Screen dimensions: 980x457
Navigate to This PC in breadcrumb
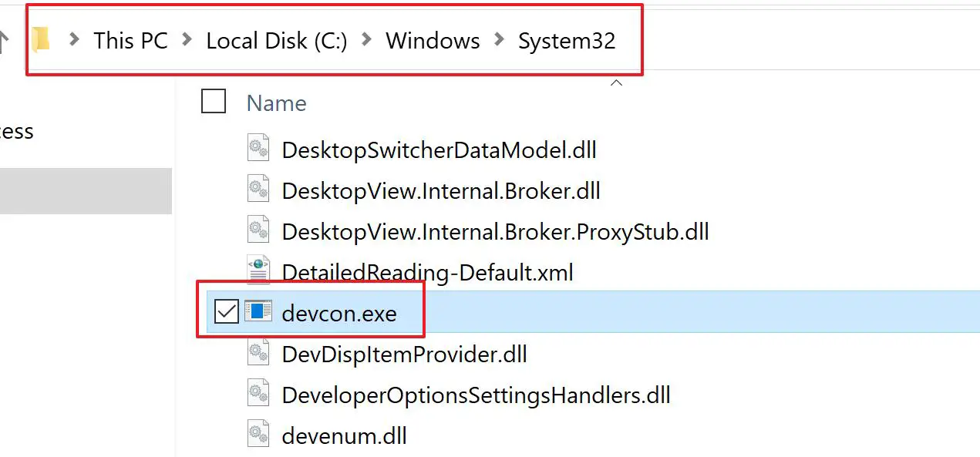tap(130, 40)
